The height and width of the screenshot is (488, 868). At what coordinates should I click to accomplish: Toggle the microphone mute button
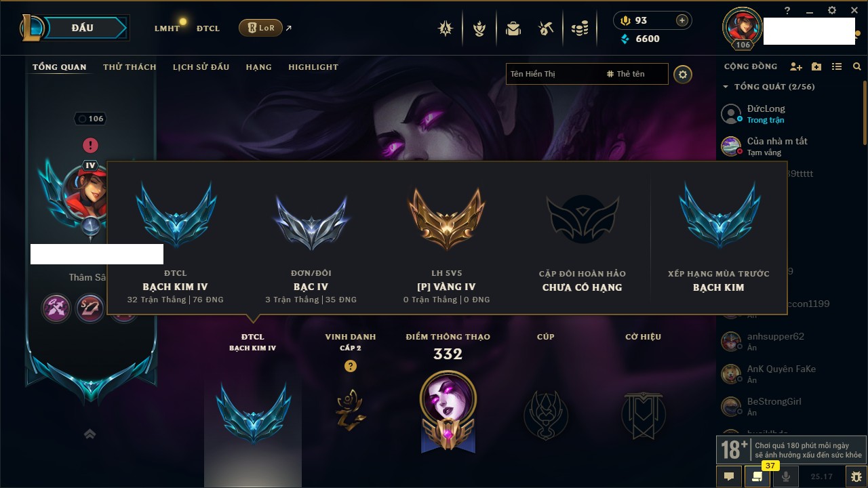point(785,476)
